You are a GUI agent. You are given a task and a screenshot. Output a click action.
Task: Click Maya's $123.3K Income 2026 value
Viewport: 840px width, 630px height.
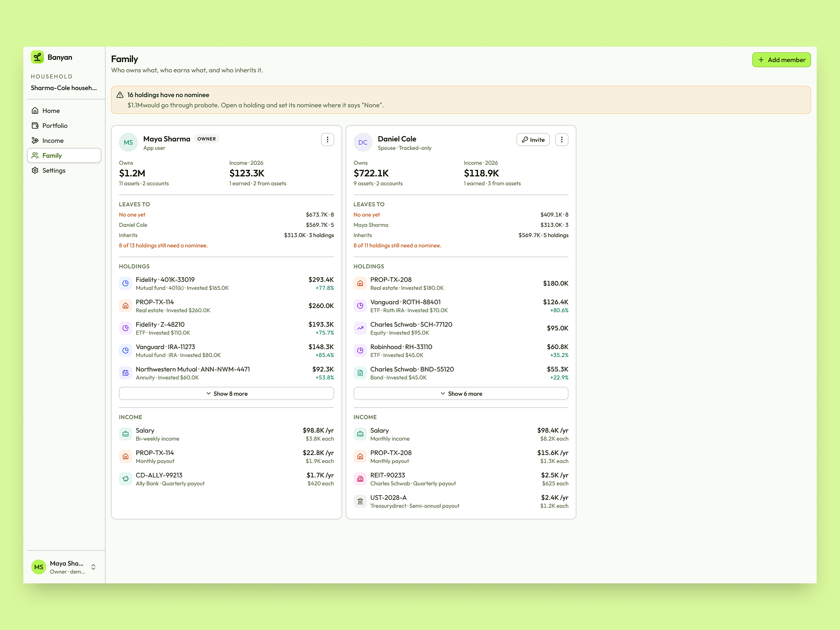point(247,173)
